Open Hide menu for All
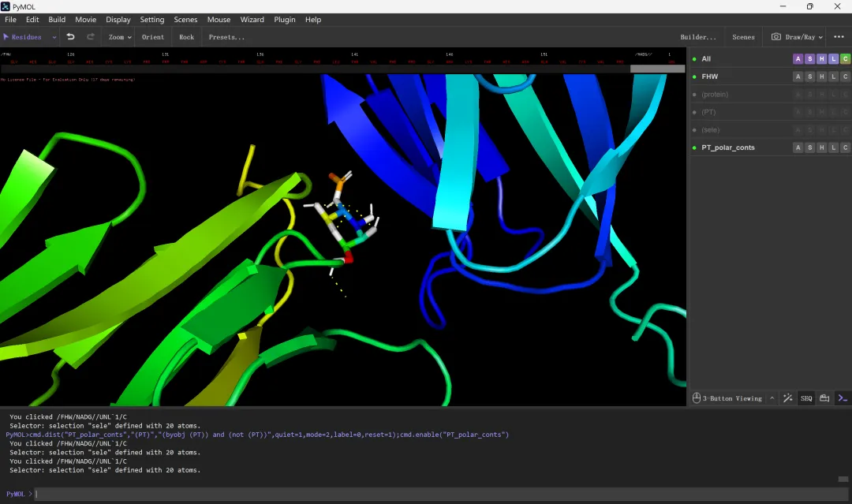Screen dimensions: 852x504 [x=821, y=58]
